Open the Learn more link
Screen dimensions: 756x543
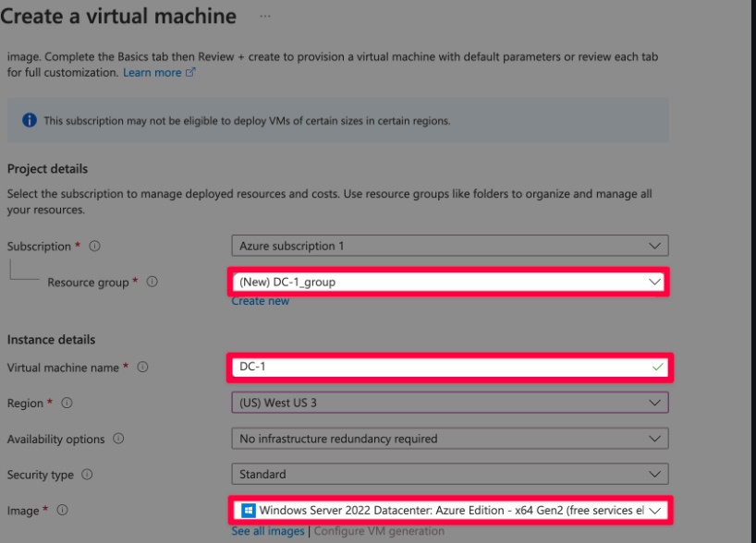[x=152, y=73]
